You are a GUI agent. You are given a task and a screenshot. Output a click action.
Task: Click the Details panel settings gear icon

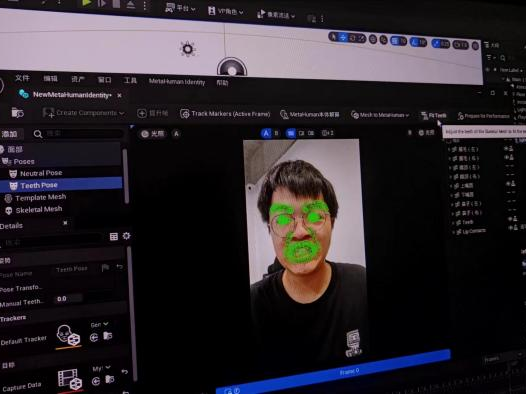[126, 236]
